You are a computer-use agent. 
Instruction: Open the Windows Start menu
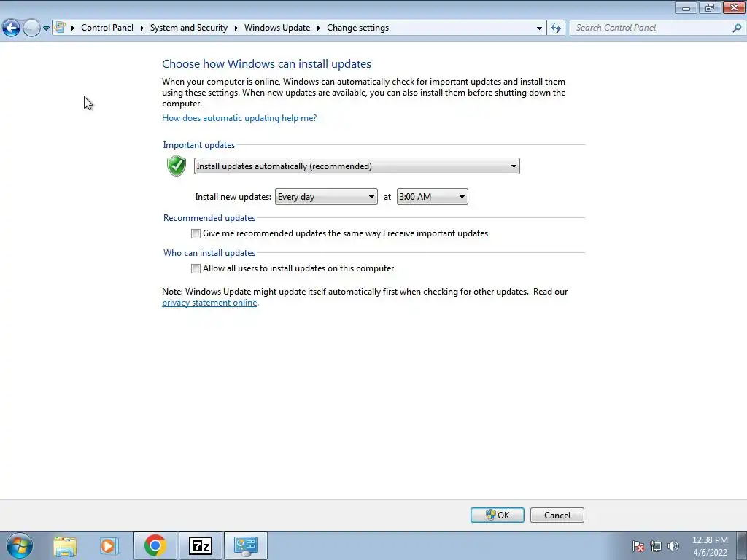[x=20, y=545]
